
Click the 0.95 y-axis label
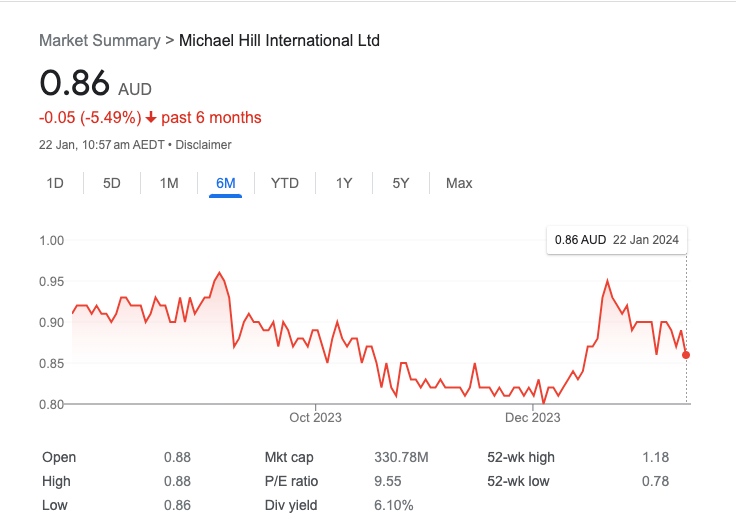52,281
